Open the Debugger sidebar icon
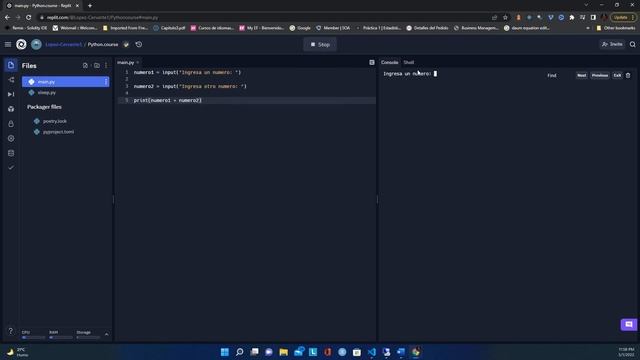The height and width of the screenshot is (360, 640). pos(11,94)
